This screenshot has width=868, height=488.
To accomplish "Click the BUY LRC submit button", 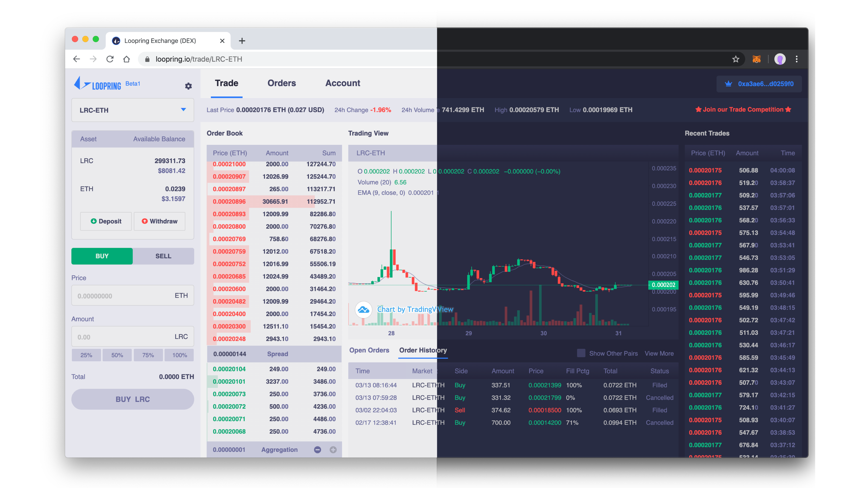I will 132,399.
